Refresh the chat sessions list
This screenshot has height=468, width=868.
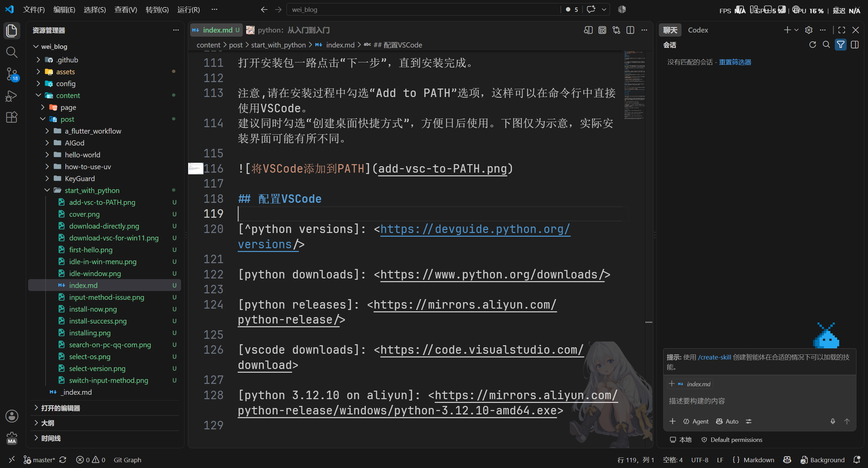point(812,45)
